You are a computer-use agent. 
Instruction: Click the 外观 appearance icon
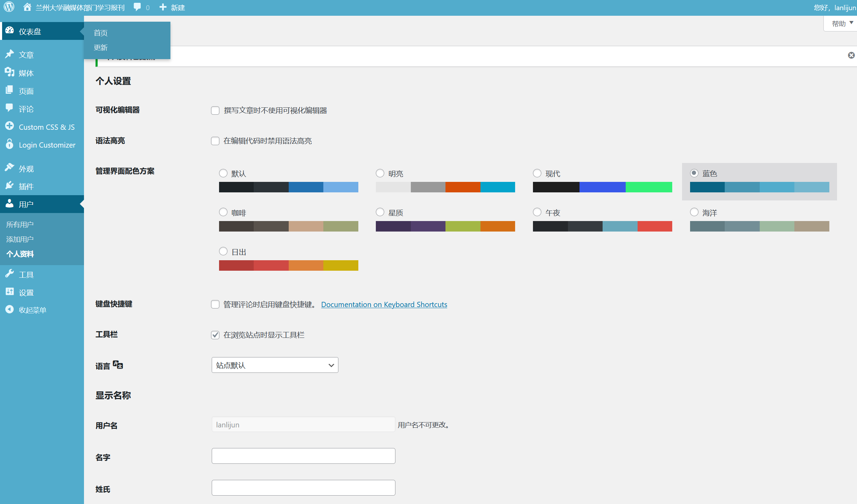click(9, 168)
